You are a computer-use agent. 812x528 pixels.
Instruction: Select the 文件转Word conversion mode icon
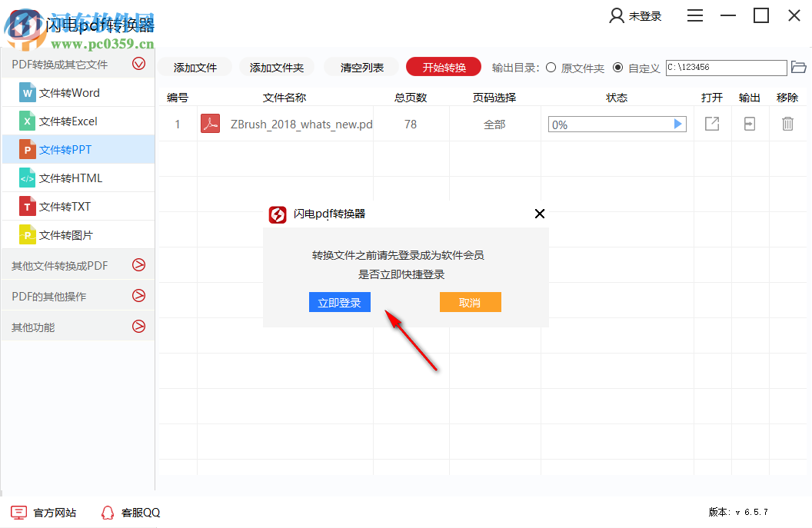[25, 92]
